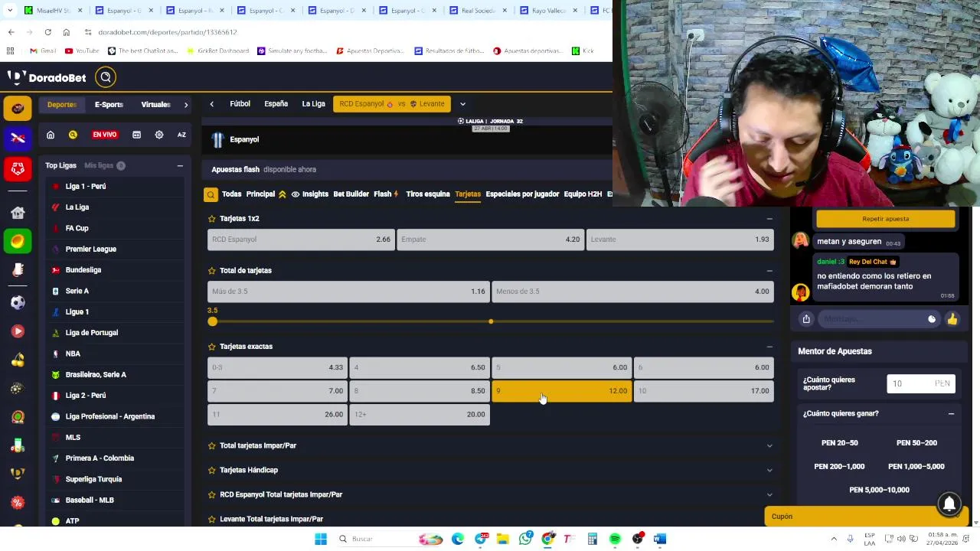Choose the PEN 20–50 win range
Screen dimensions: 980x551
coord(840,443)
